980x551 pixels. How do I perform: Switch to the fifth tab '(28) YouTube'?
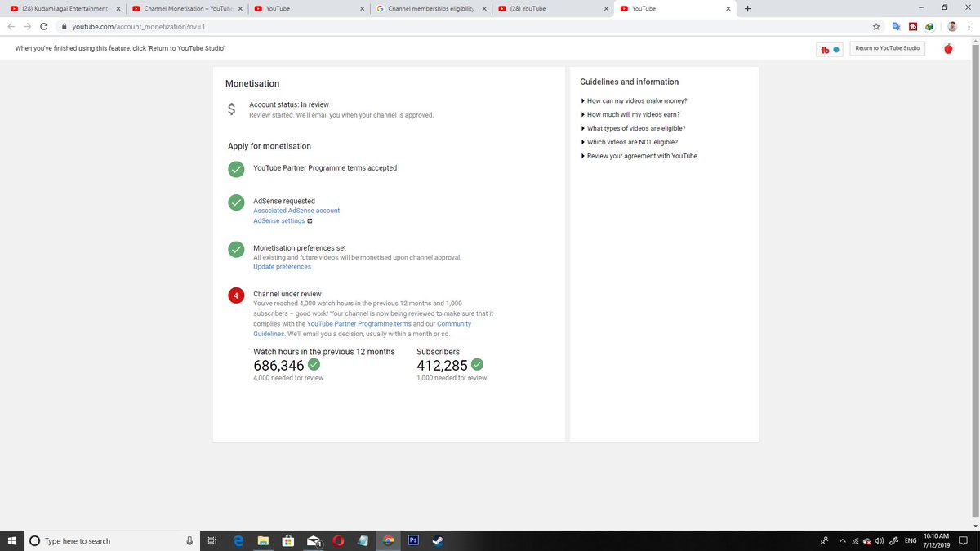553,8
